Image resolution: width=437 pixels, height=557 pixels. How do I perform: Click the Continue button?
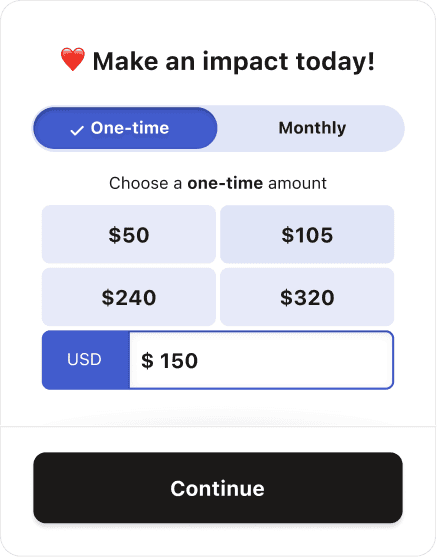pos(218,488)
